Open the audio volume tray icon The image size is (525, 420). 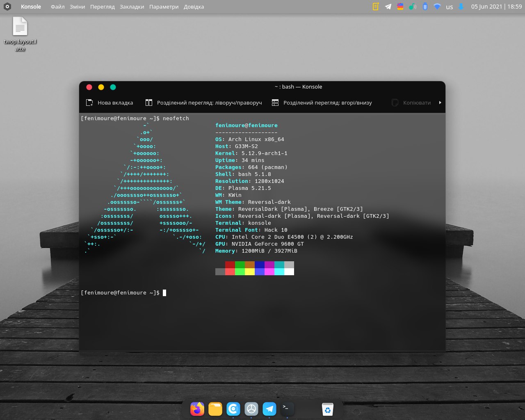pos(413,7)
